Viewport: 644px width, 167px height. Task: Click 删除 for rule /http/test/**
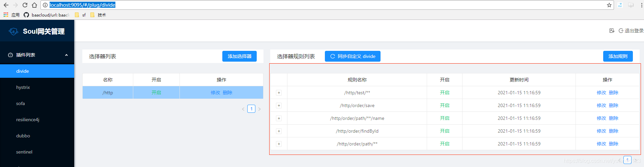tap(614, 93)
